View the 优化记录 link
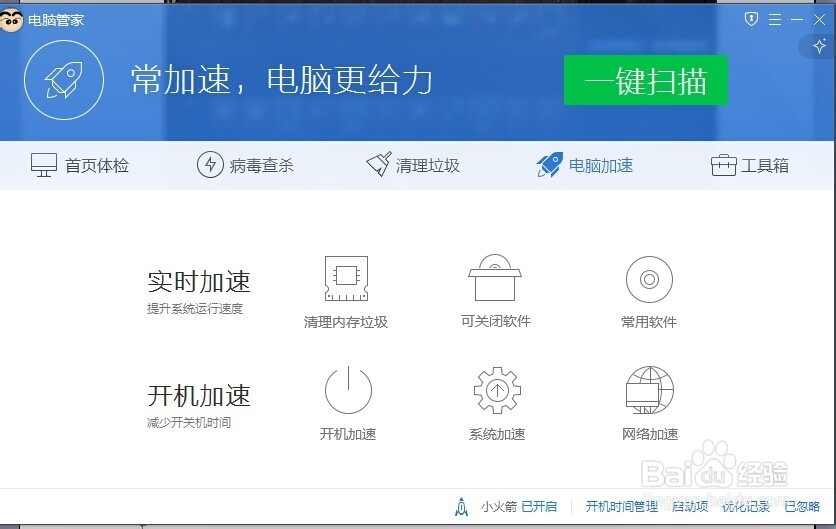 tap(746, 506)
